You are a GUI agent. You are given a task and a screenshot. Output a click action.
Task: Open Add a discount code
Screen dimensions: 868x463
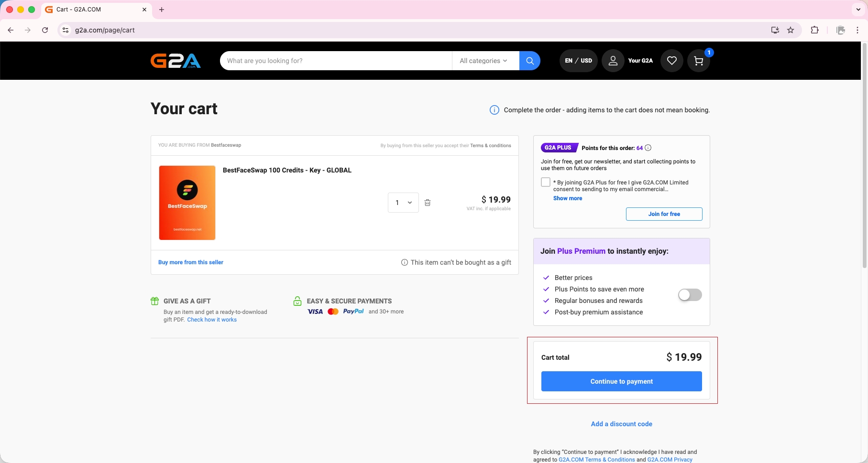coord(621,424)
